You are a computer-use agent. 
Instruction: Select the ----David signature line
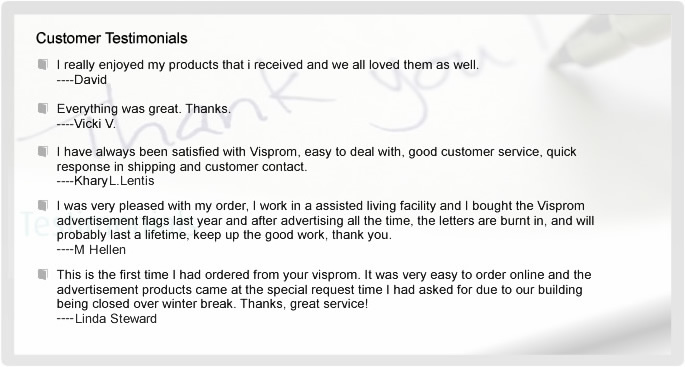pos(82,80)
